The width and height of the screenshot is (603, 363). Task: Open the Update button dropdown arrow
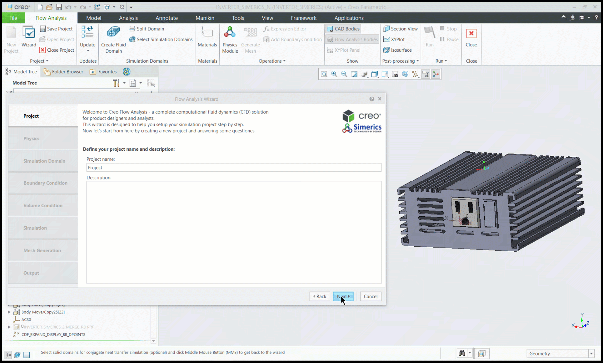(87, 50)
